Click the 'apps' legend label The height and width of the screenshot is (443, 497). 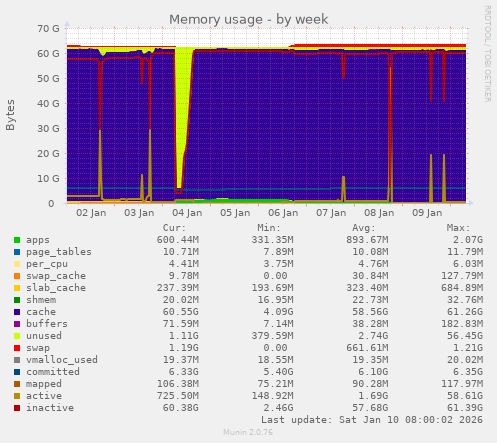(x=38, y=240)
